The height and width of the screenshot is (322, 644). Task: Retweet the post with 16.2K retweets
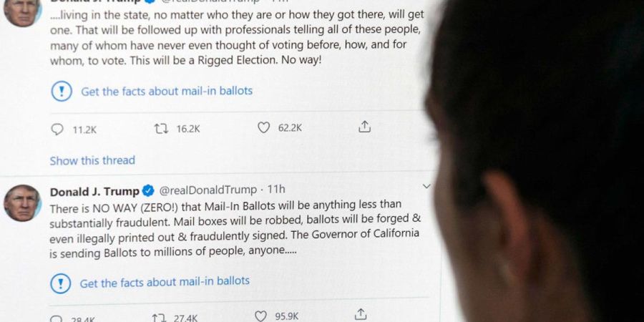(x=161, y=129)
